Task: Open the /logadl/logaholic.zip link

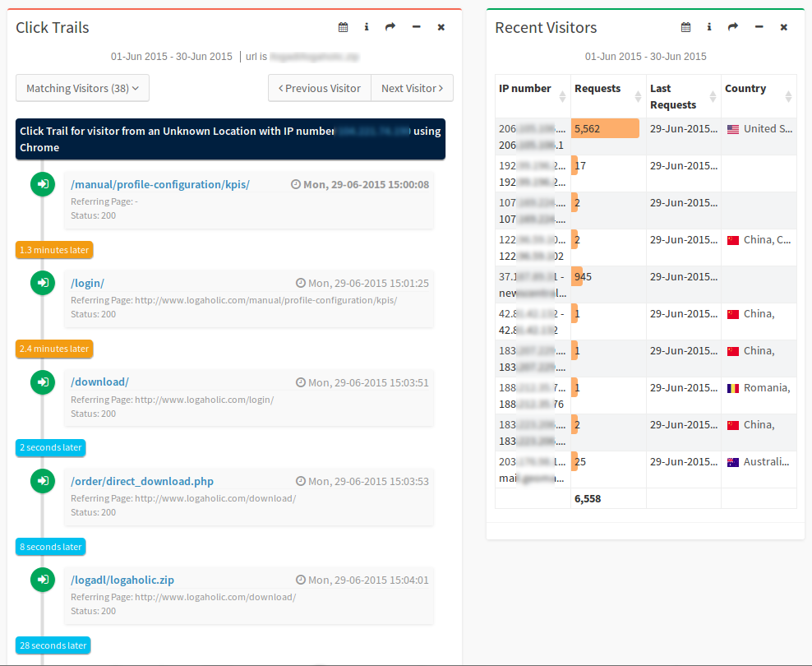Action: [122, 580]
